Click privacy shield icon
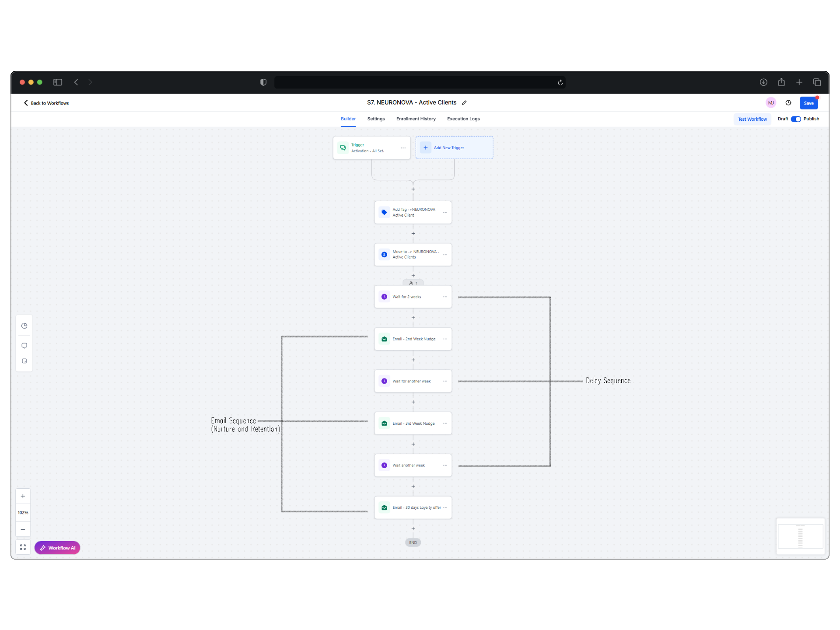840x630 pixels. pos(263,82)
